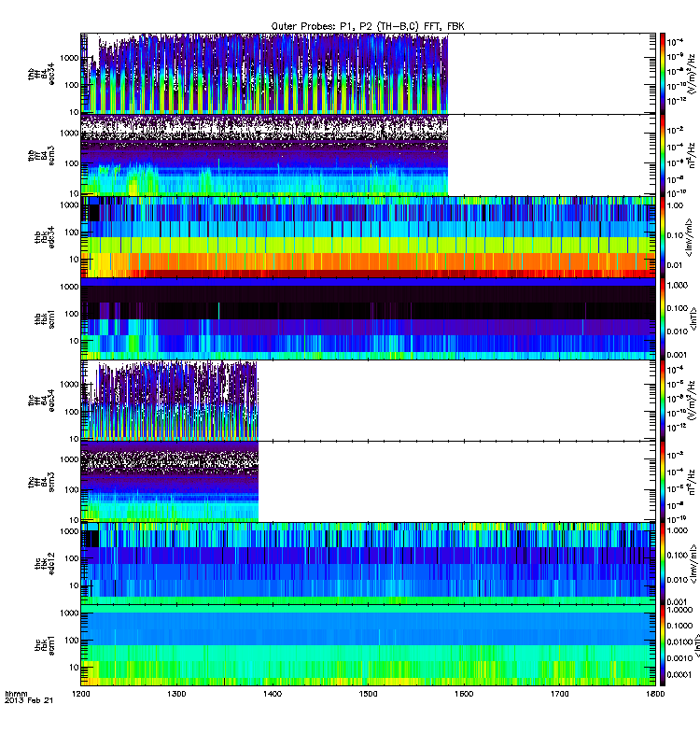Click the "1400" time axis label
Image resolution: width=700 pixels, height=747 pixels.
(x=273, y=694)
